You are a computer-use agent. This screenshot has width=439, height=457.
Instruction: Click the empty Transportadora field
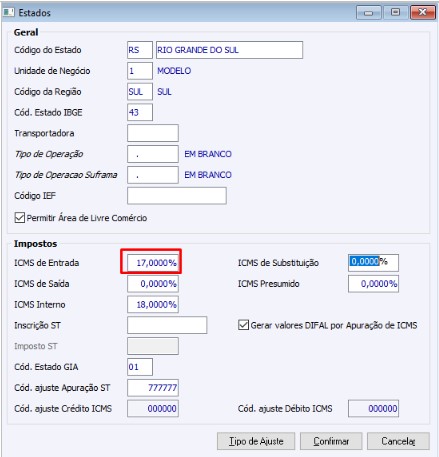coord(153,133)
